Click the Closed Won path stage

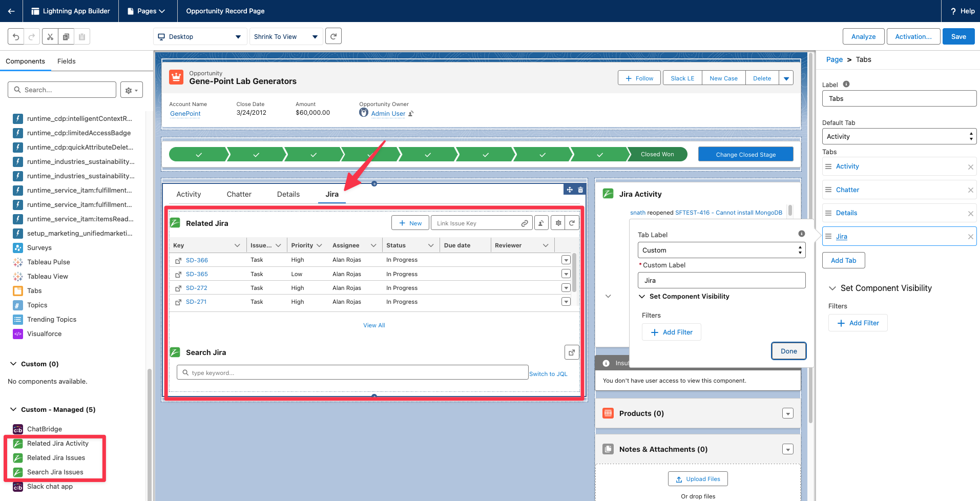(x=657, y=154)
